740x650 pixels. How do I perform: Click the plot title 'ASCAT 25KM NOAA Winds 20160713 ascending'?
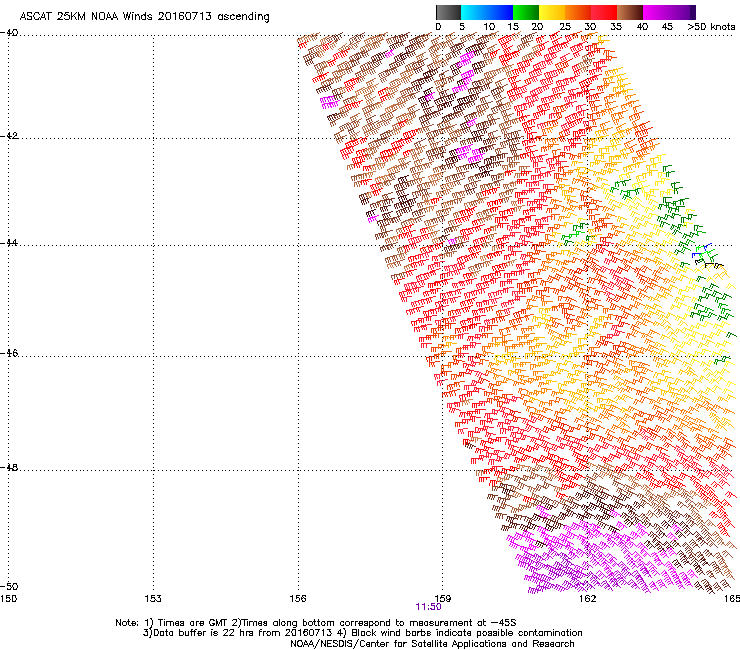point(144,17)
